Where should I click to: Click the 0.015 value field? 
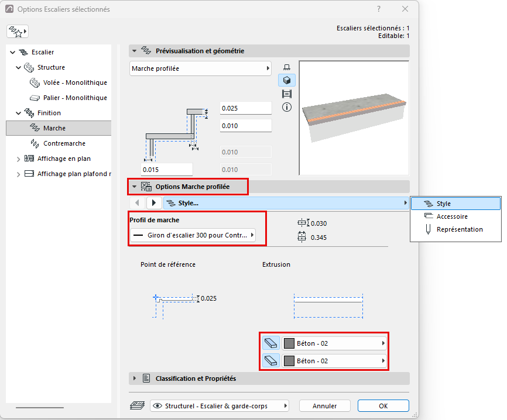click(x=167, y=169)
